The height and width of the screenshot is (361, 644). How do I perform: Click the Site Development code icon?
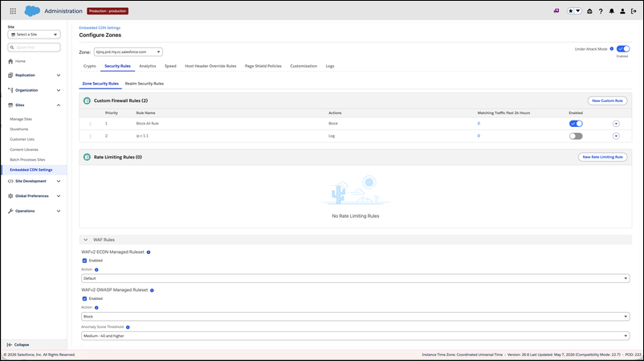click(10, 181)
